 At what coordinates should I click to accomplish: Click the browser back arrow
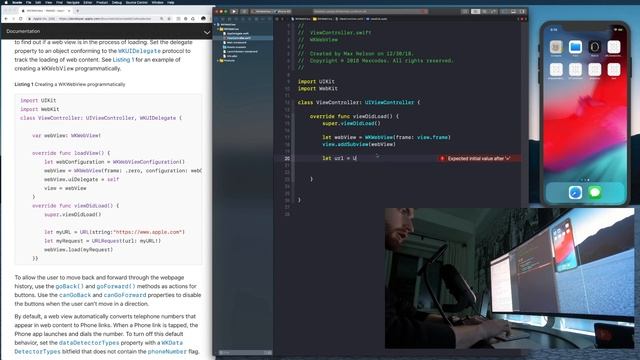6,19
